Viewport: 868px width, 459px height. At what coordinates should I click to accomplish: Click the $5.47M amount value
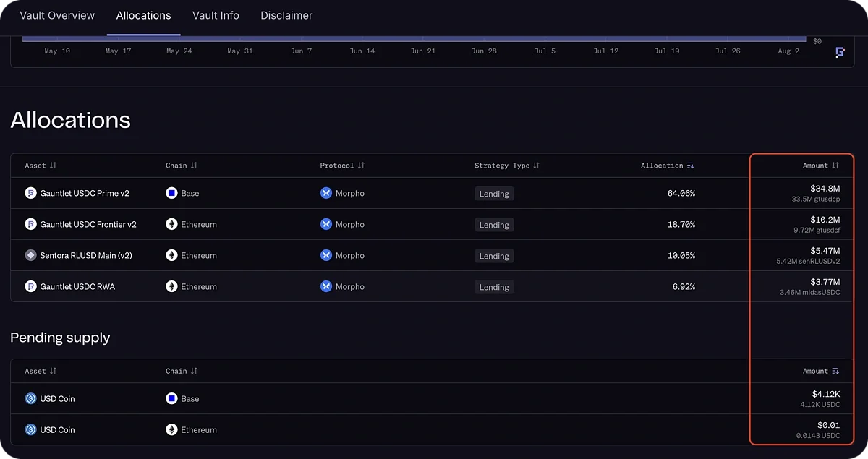tap(825, 251)
